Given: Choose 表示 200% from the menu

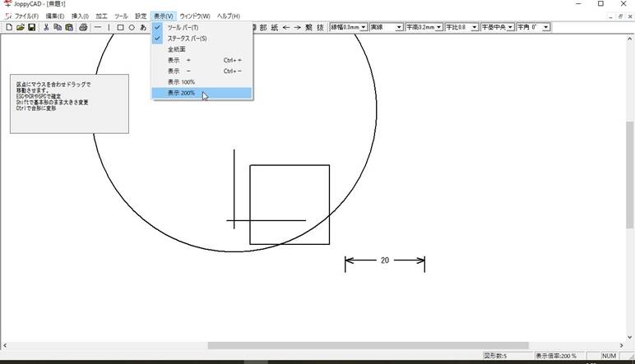Looking at the screenshot, I should pos(182,94).
